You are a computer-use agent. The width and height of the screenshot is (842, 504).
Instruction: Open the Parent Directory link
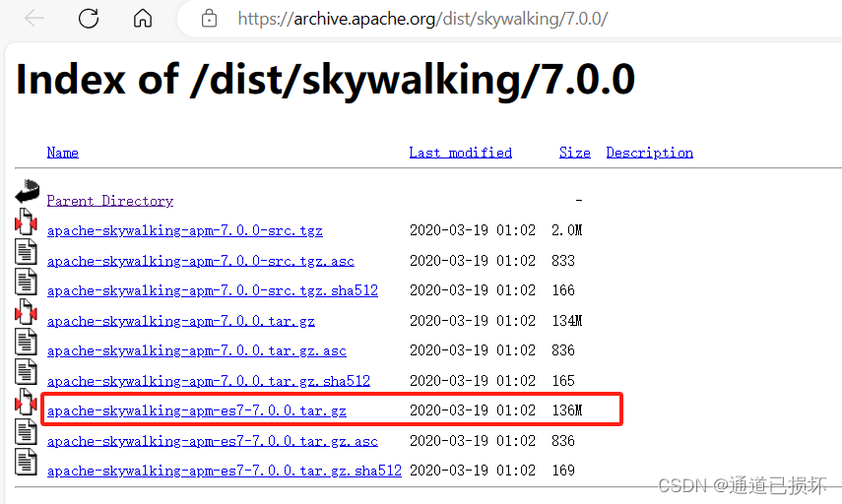(x=110, y=201)
